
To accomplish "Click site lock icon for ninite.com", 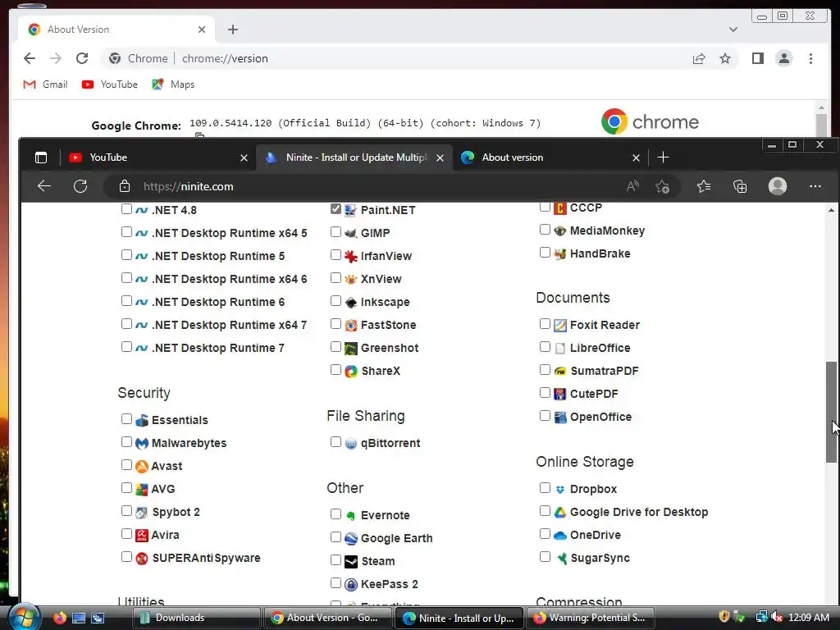I will tap(125, 186).
